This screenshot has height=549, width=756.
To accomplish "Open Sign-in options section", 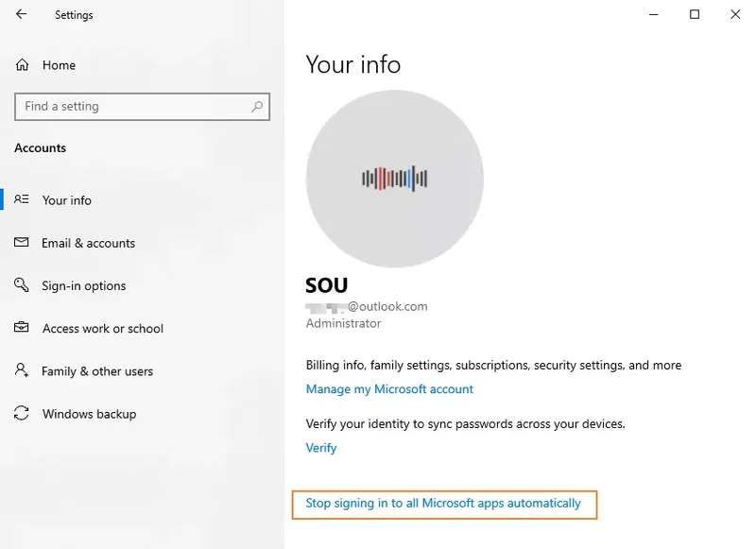I will click(x=83, y=285).
